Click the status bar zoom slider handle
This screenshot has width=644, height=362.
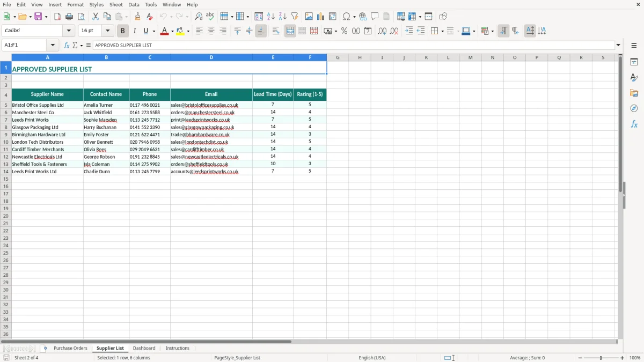coord(601,358)
